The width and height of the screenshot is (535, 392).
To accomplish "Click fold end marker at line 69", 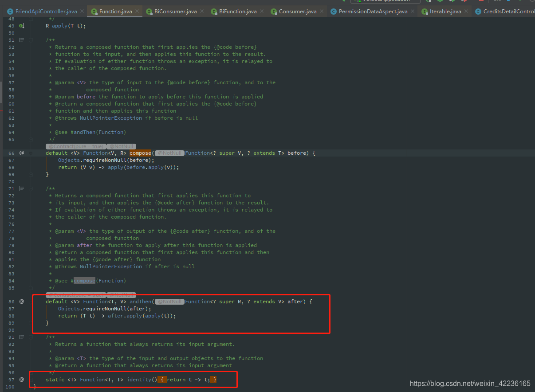I will [x=31, y=174].
